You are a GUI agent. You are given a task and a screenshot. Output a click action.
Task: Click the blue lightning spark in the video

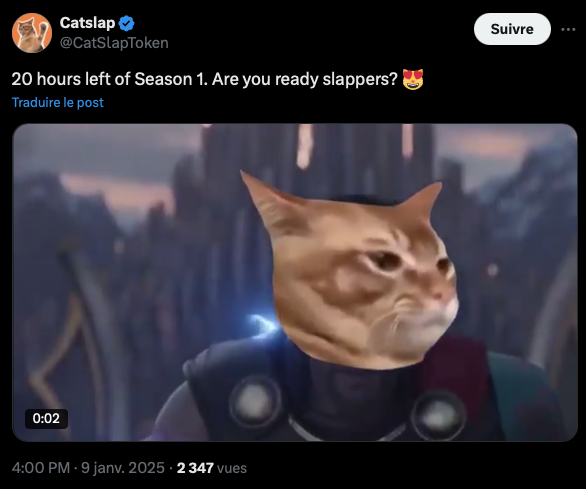pos(263,324)
